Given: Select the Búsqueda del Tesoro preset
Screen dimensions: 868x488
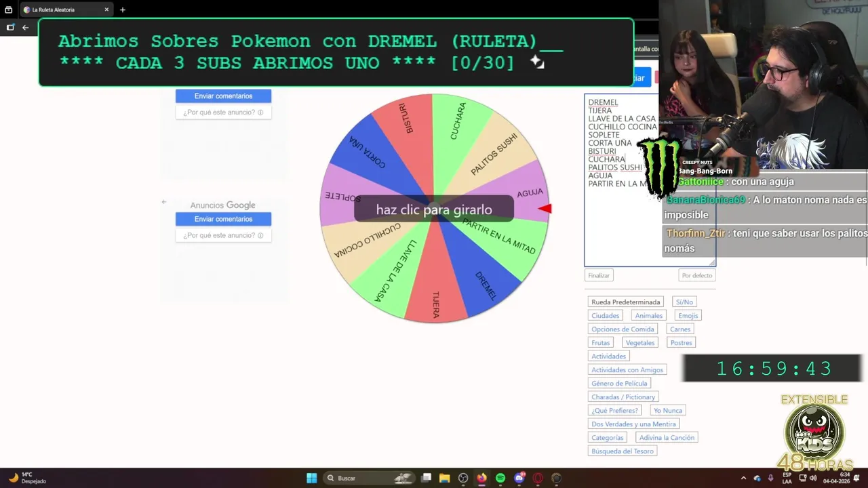Looking at the screenshot, I should (623, 451).
